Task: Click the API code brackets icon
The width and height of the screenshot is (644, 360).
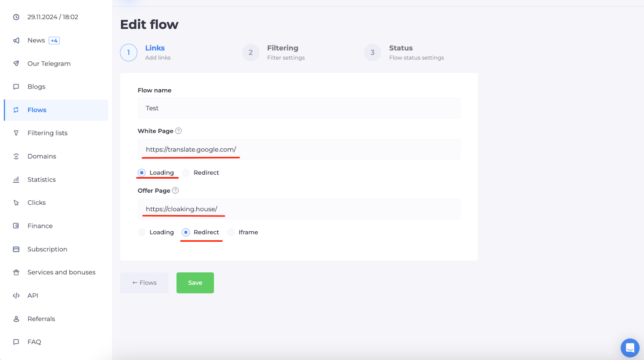Action: (16, 296)
